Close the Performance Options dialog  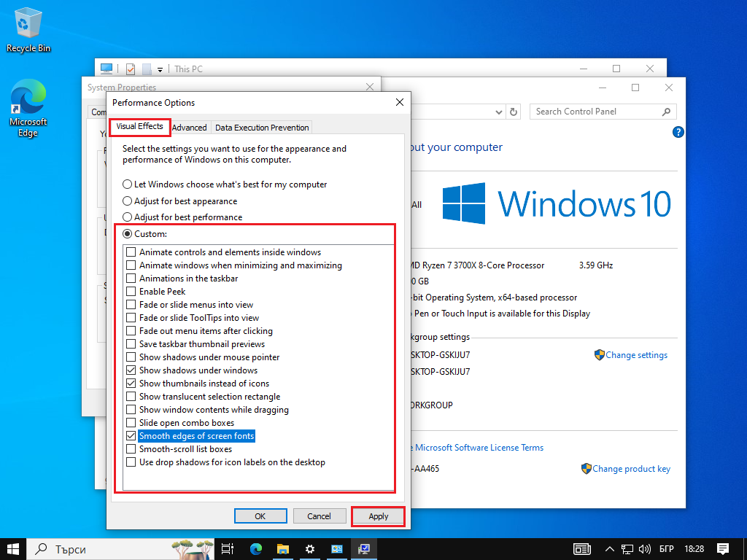pyautogui.click(x=400, y=102)
